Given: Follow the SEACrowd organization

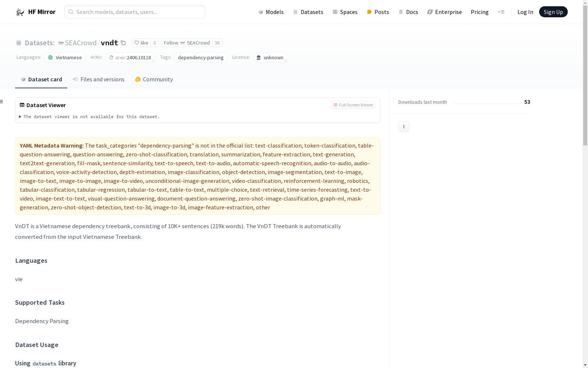Looking at the screenshot, I should tap(187, 43).
